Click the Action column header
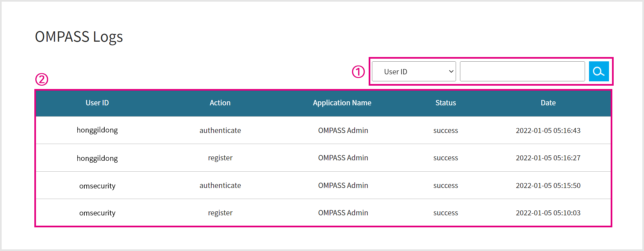 220,103
